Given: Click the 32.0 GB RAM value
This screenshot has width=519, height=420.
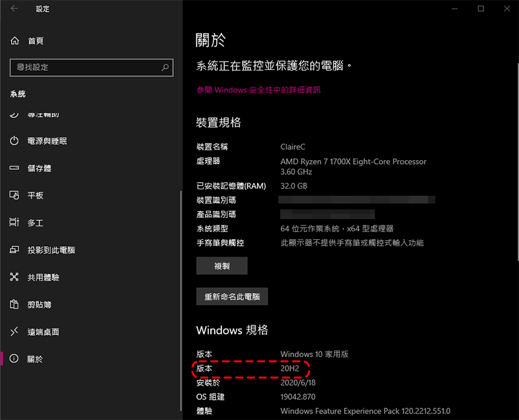Looking at the screenshot, I should click(x=294, y=186).
